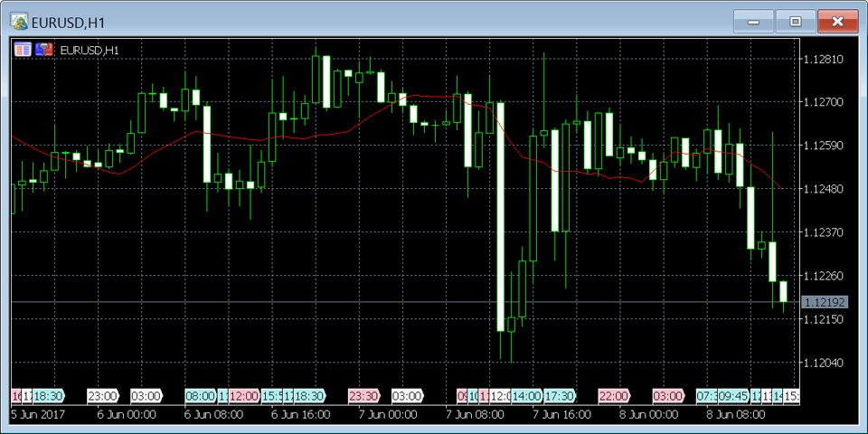Screen dimensions: 868x434
Task: Select the pink 22:00 event marker
Action: [614, 396]
